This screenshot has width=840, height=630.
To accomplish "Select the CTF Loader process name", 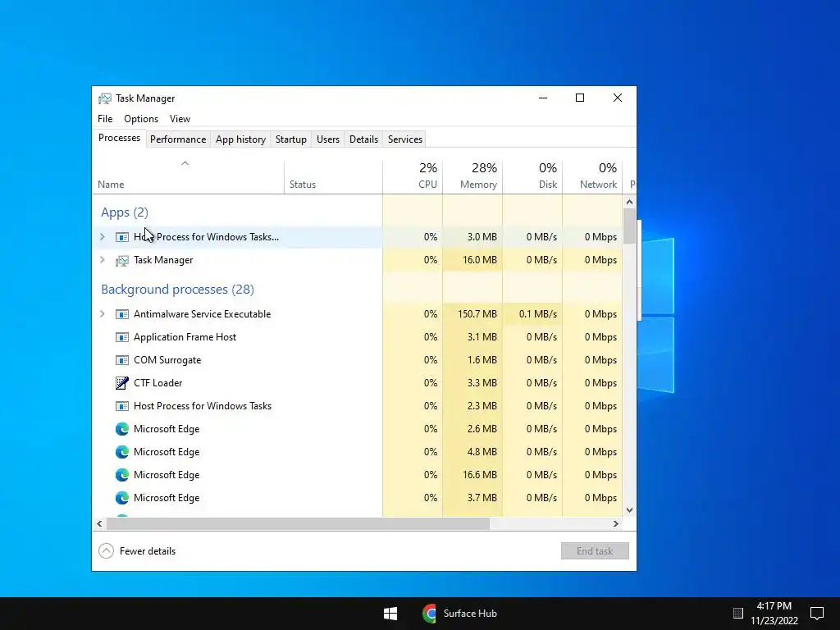I will (158, 383).
